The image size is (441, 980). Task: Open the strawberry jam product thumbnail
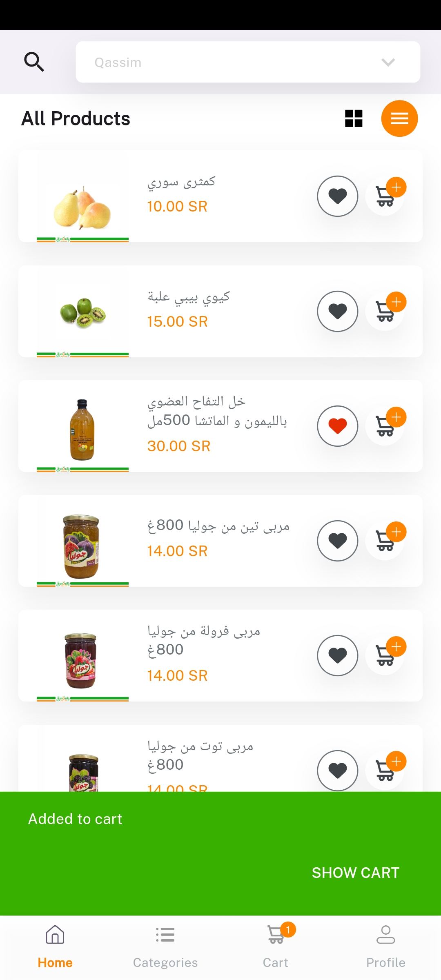click(x=81, y=660)
